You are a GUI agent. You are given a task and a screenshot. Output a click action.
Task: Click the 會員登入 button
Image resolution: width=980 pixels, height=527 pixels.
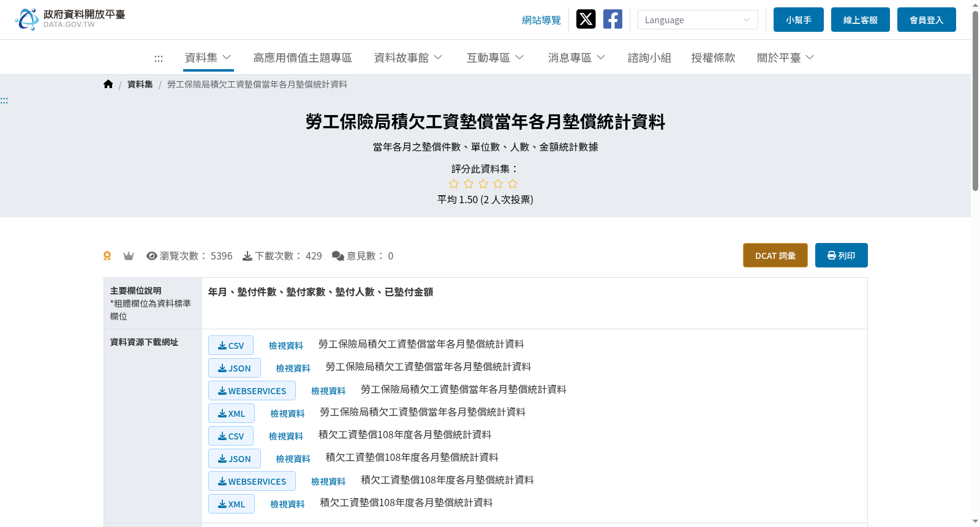pyautogui.click(x=927, y=20)
